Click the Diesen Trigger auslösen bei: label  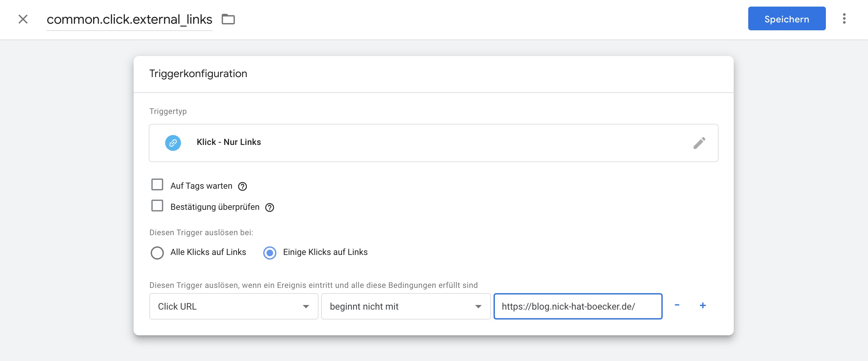point(201,233)
